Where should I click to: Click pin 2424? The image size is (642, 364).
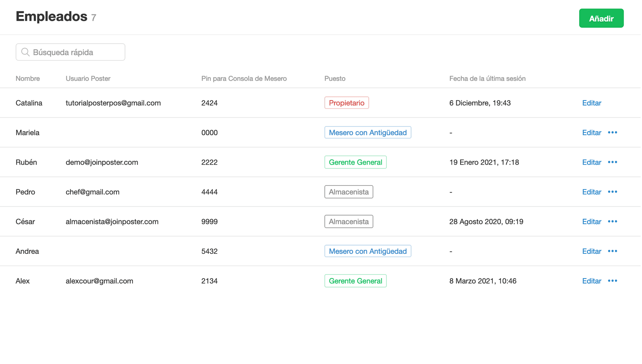click(209, 103)
